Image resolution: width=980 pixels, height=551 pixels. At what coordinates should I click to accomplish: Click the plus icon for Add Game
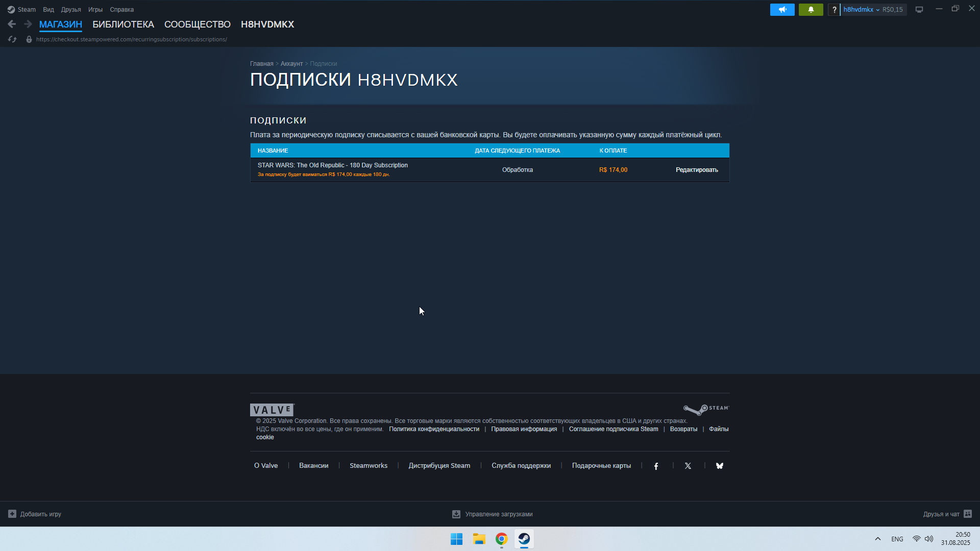[x=12, y=514]
